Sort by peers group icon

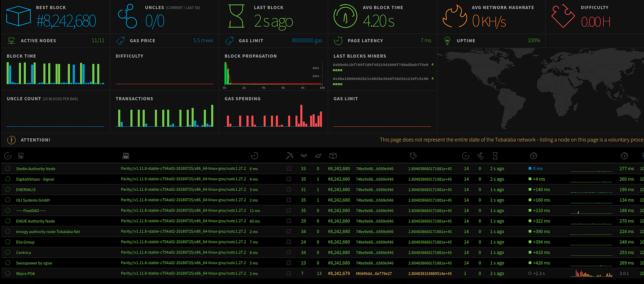[303, 156]
